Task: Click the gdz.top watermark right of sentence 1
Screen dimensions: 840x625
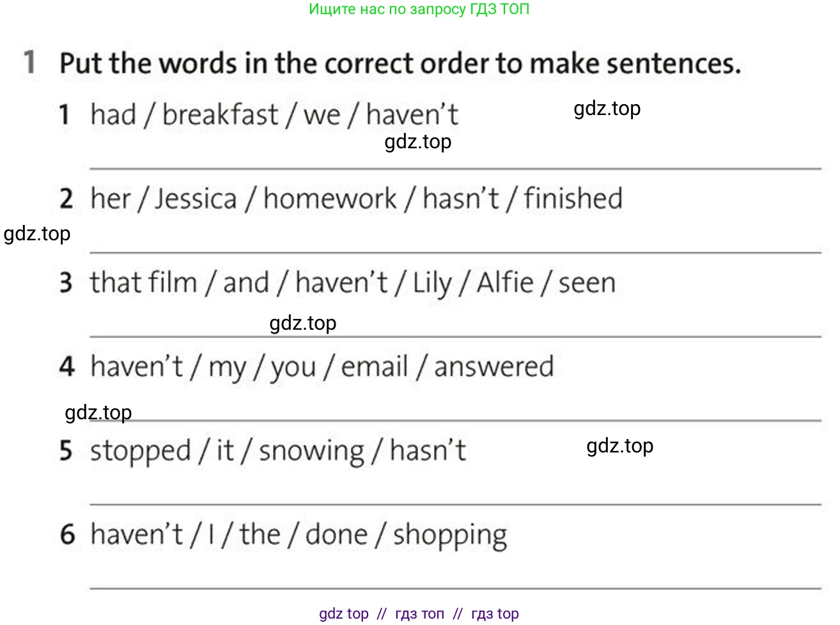Action: 607,109
